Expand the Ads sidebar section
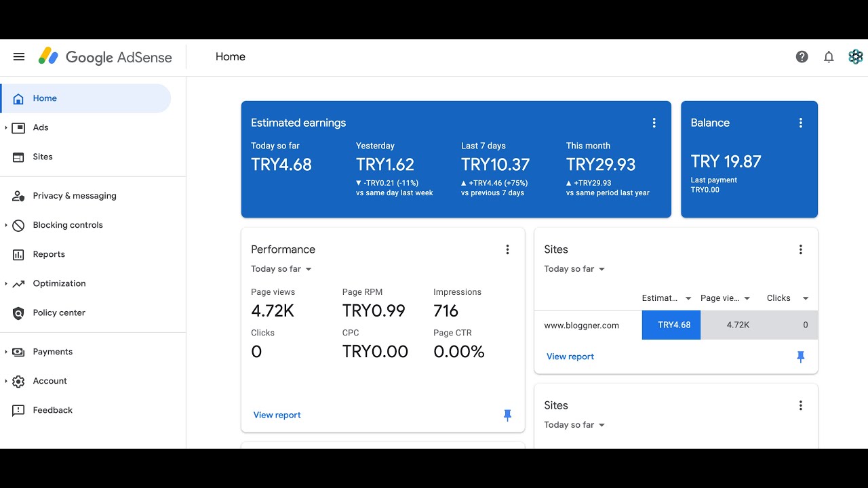 pos(6,127)
